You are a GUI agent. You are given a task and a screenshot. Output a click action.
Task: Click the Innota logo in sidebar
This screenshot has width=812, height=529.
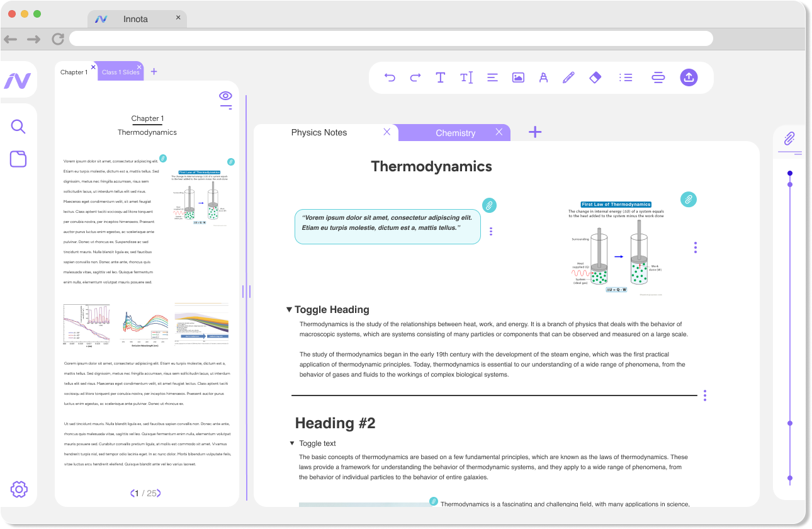tap(18, 81)
